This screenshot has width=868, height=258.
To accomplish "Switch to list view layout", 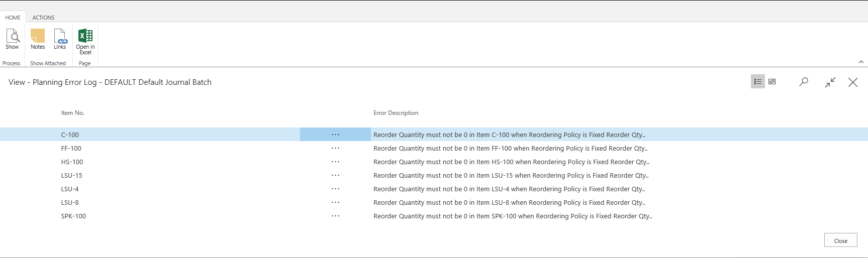I will tap(757, 82).
